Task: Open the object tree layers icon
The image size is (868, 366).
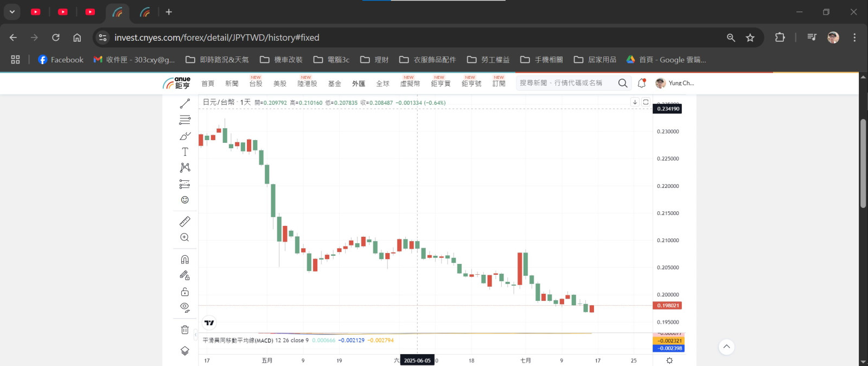Action: click(x=185, y=351)
